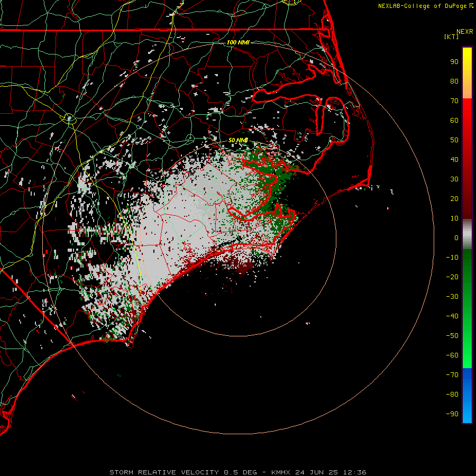Click the '50 NMI' range ring label
This screenshot has height=476, width=476.
238,140
